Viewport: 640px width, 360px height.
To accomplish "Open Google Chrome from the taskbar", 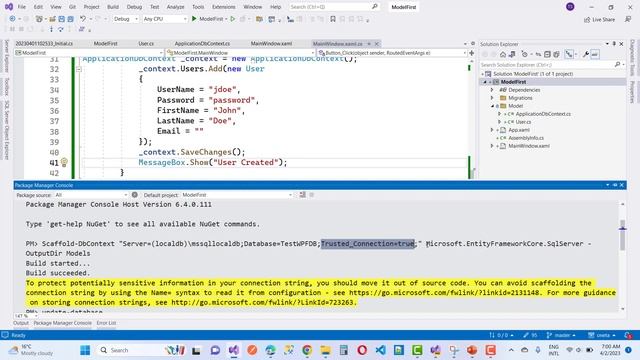I will point(307,350).
